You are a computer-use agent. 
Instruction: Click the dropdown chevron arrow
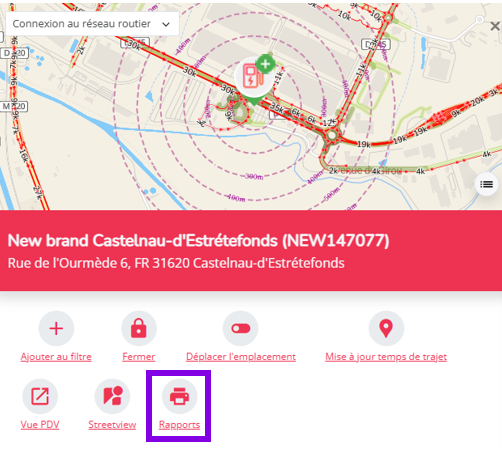[166, 24]
